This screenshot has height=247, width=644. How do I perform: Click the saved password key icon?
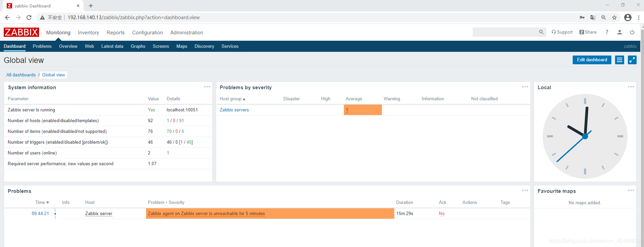tap(582, 17)
